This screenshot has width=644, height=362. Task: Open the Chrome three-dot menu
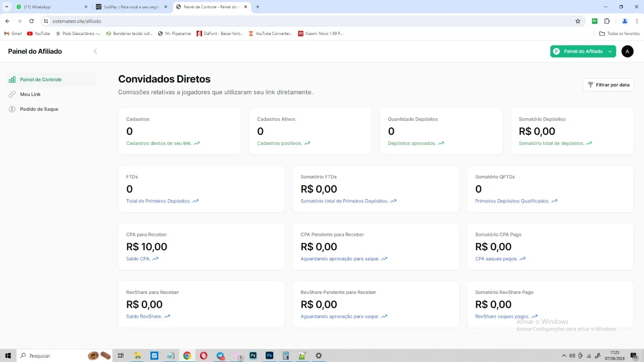[637, 21]
